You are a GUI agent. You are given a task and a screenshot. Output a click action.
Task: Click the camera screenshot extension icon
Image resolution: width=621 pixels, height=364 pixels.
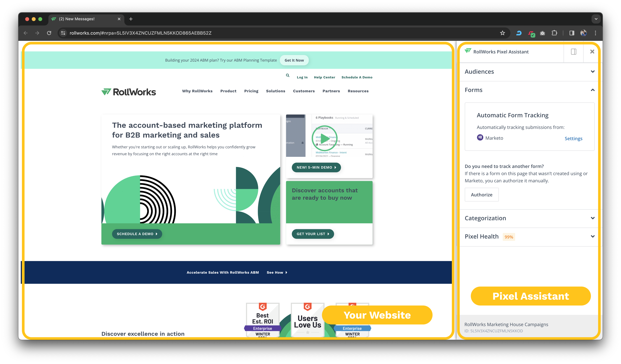tap(542, 33)
